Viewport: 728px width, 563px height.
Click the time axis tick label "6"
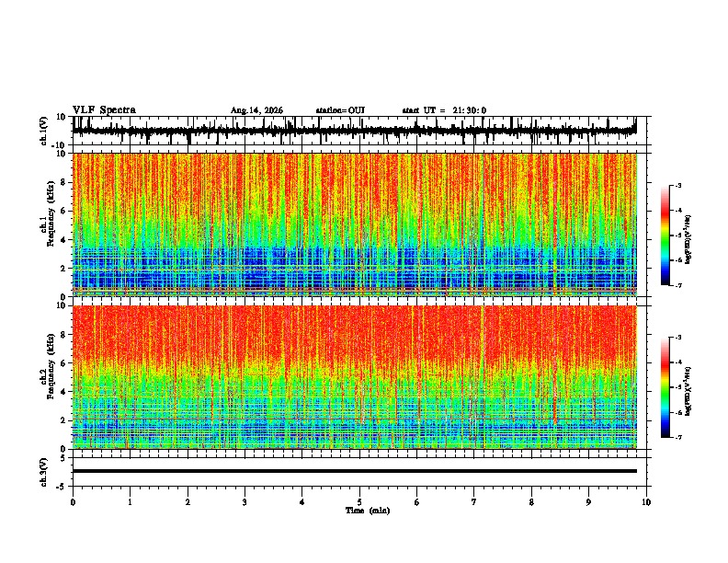click(x=417, y=502)
